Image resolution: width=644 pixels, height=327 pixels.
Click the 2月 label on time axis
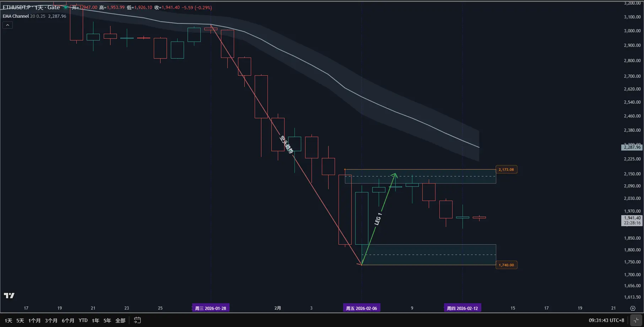[x=278, y=308]
